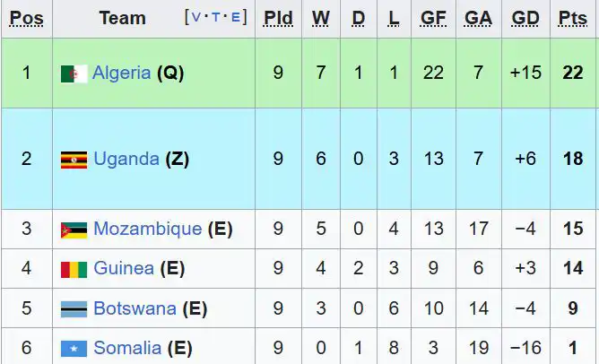
Task: Go to the Botswana team page
Action: pos(135,309)
